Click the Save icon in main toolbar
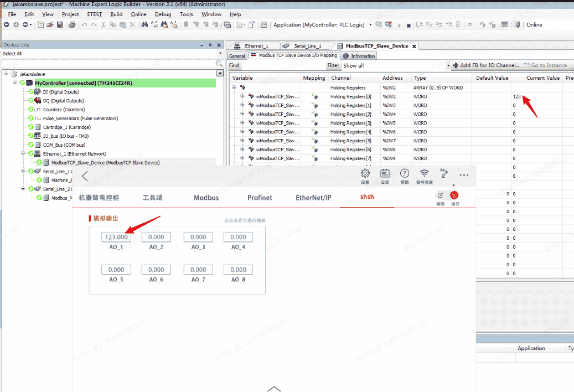The width and height of the screenshot is (574, 392). coord(59,25)
